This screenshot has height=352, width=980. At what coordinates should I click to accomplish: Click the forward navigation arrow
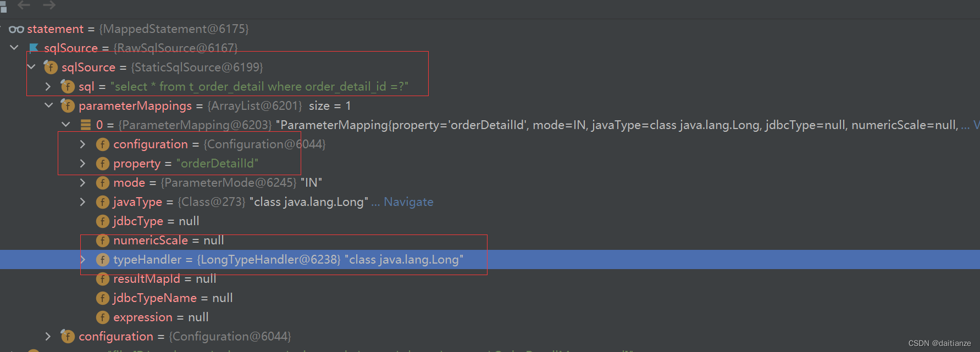[49, 5]
